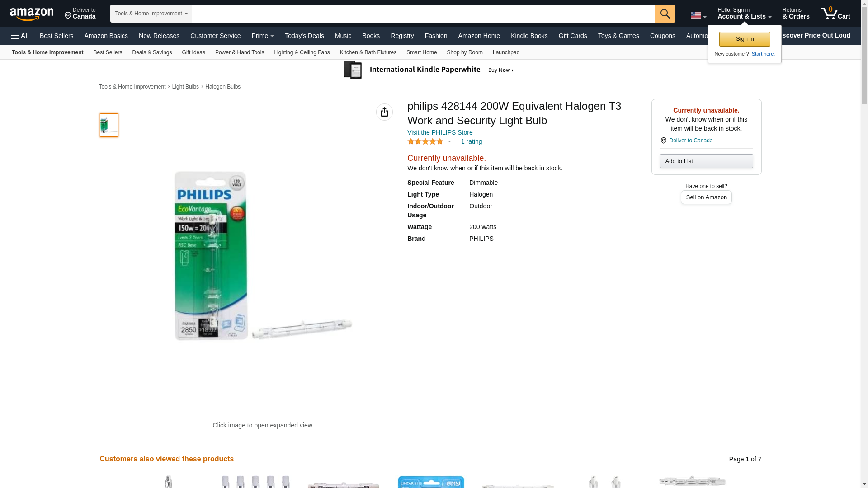
Task: Open the Amazon logo home link
Action: pyautogui.click(x=32, y=14)
